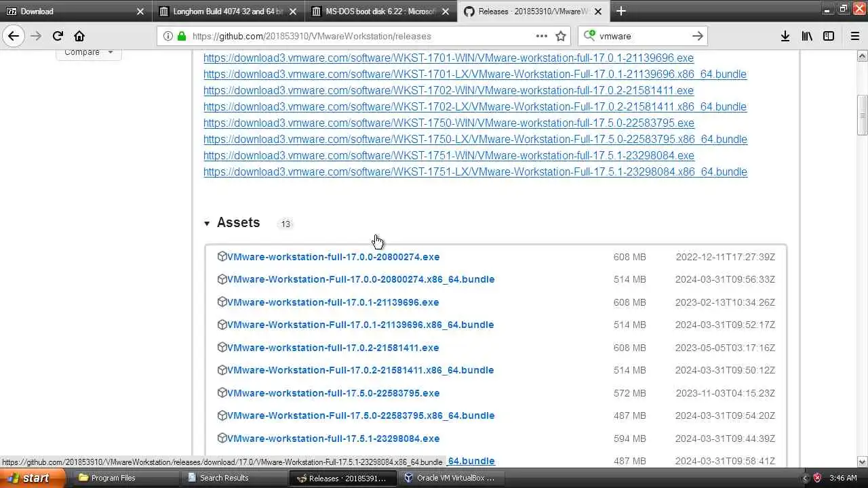Download VMware-workstation-full-17.5.0-22583795.exe asset
The width and height of the screenshot is (868, 488).
coord(333,393)
